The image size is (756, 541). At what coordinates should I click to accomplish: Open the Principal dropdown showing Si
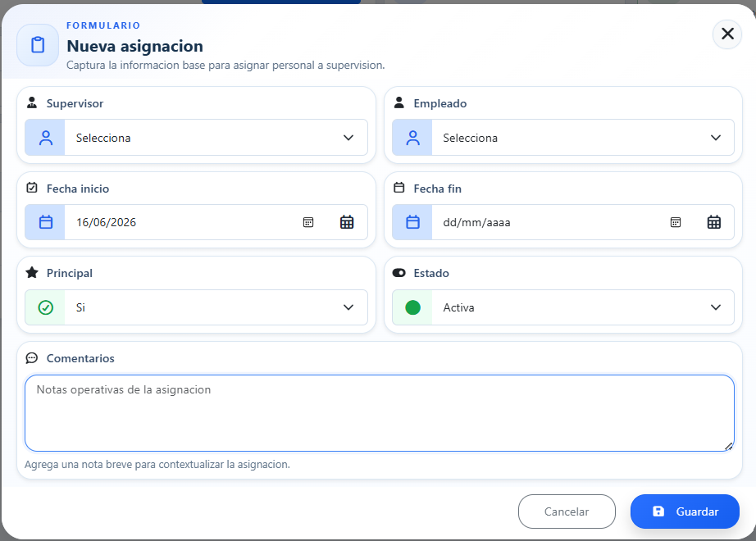[x=196, y=307]
